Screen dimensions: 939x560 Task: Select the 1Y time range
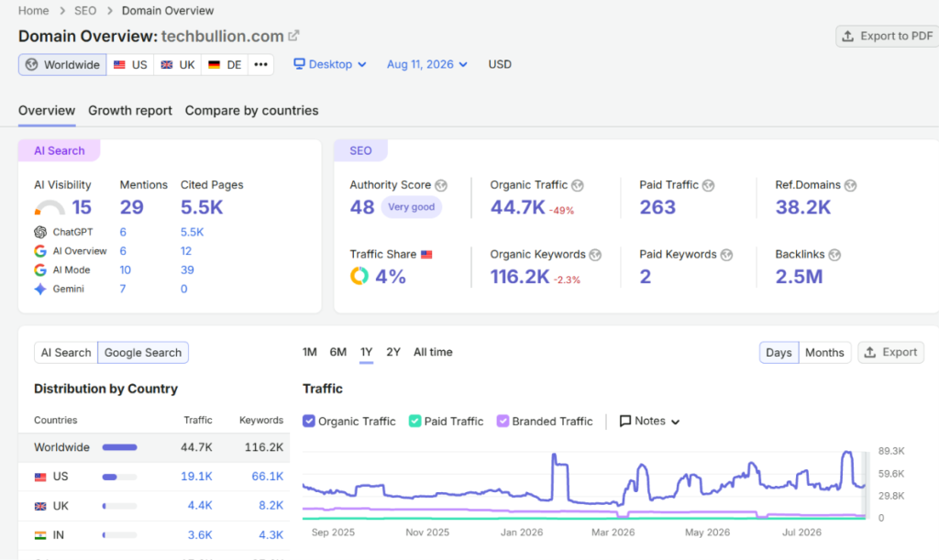pyautogui.click(x=367, y=352)
